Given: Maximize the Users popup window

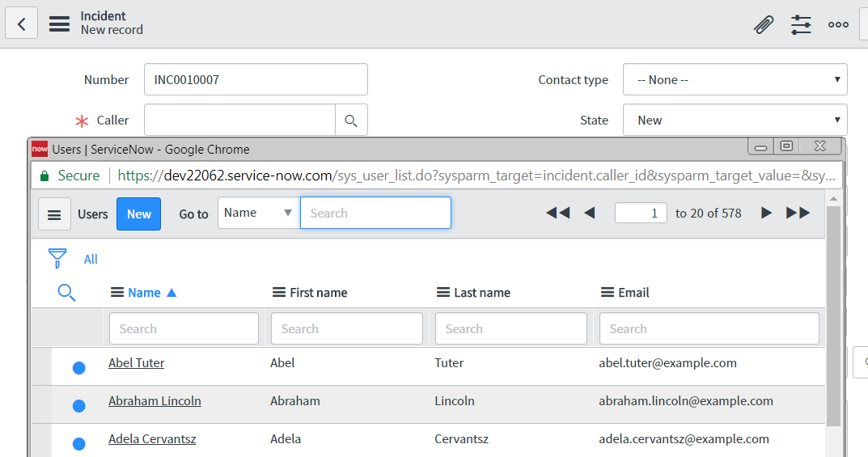Looking at the screenshot, I should [x=786, y=146].
